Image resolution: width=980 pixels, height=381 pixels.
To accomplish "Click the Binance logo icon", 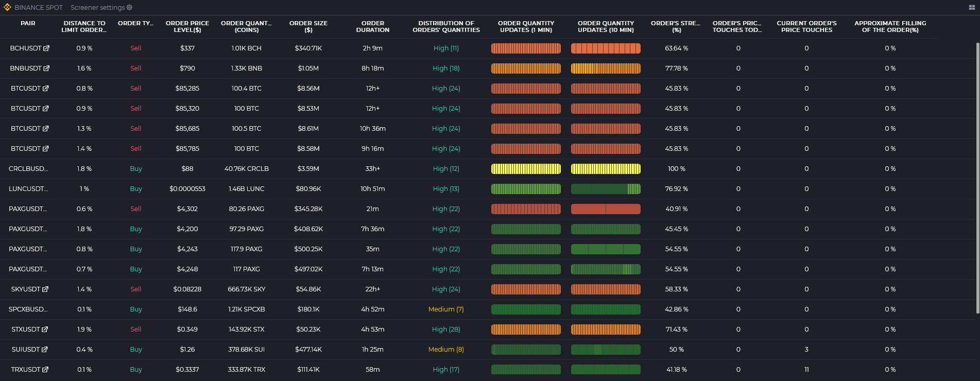I will click(x=7, y=7).
